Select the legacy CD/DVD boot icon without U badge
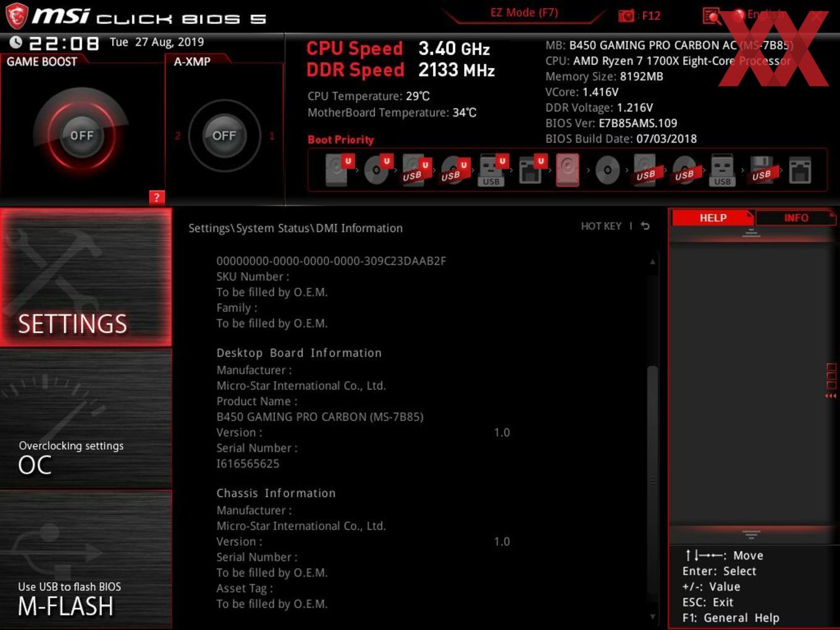The image size is (840, 630). click(x=607, y=170)
